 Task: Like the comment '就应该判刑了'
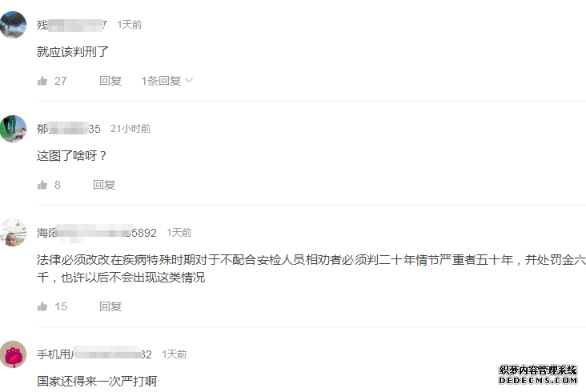[x=42, y=81]
